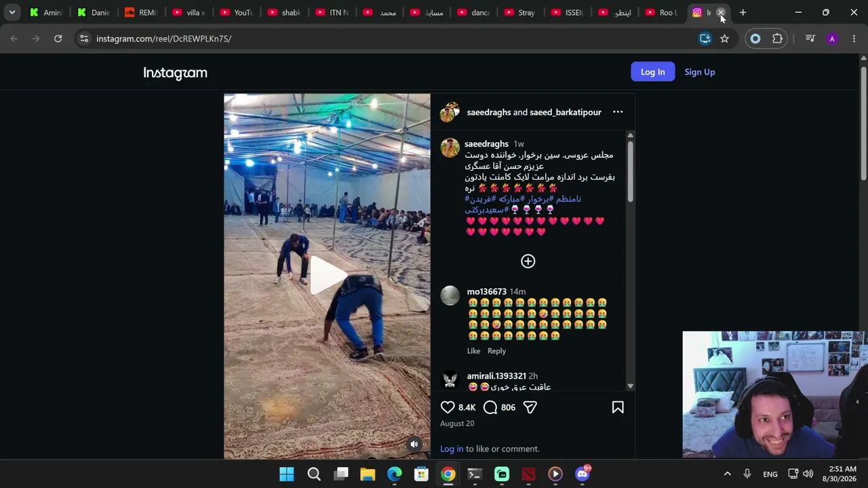Viewport: 868px width, 488px height.
Task: Click the install app icon in address bar
Action: coord(705,39)
